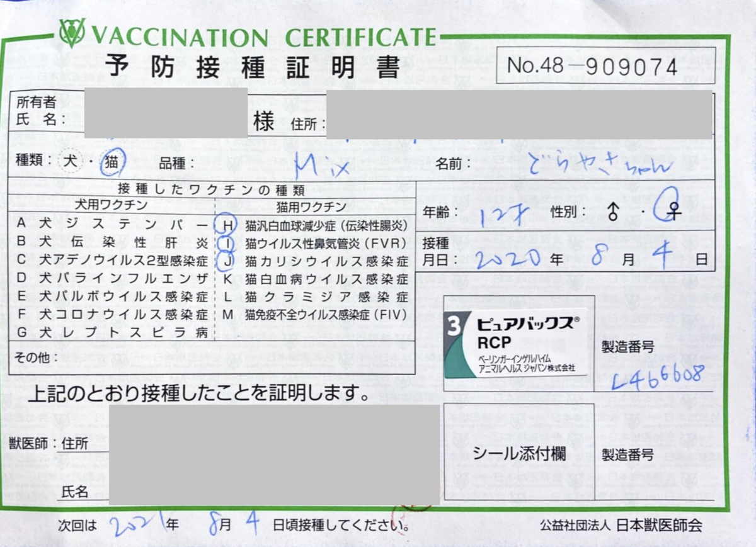Click the circled letter J
The image size is (756, 547).
point(227,260)
